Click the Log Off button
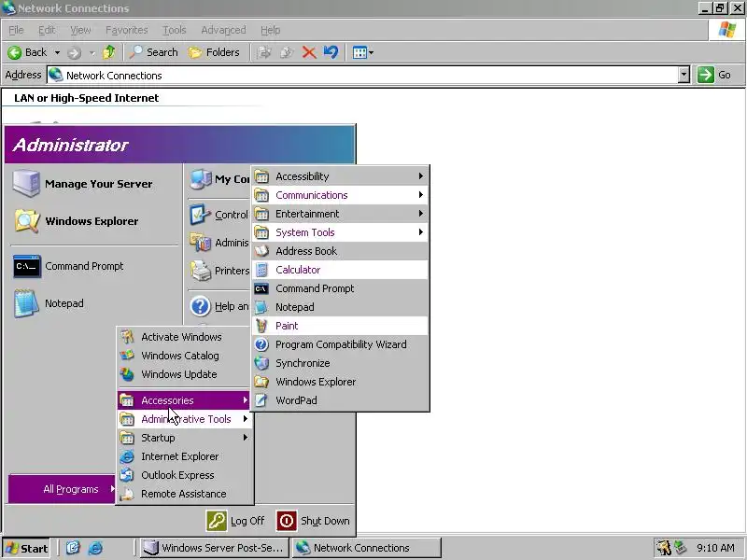Viewport: 747px width, 560px height. tap(236, 521)
